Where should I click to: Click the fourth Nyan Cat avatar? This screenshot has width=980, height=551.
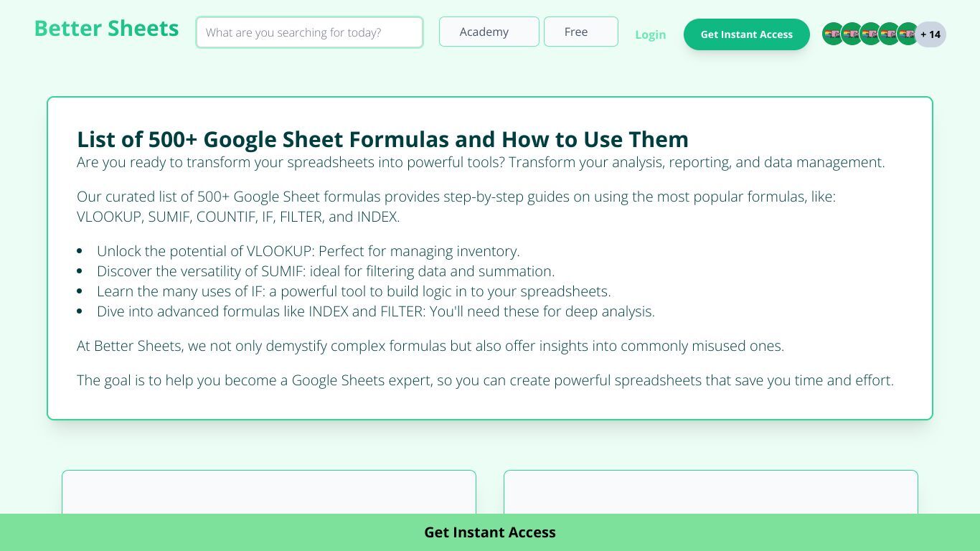(889, 34)
